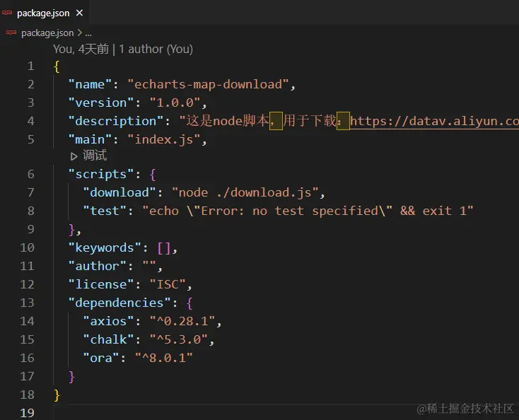The width and height of the screenshot is (519, 420).
Task: Click the empty array brackets after keywords
Action: [x=164, y=248]
